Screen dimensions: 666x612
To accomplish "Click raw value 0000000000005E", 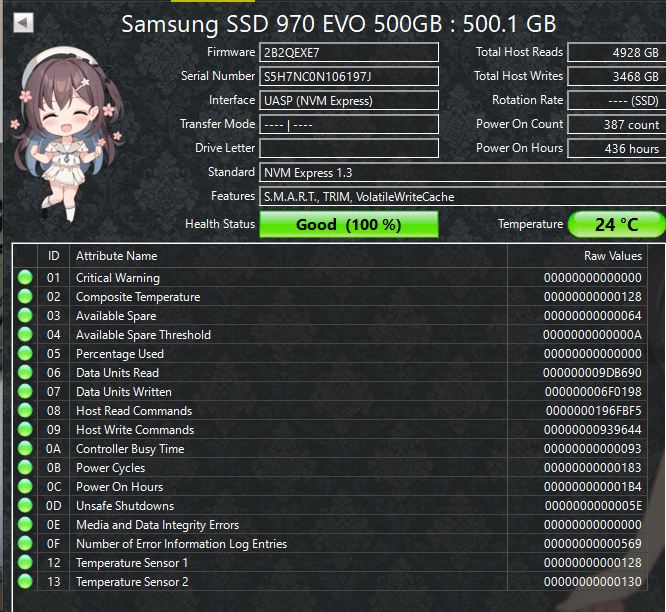I will [x=593, y=506].
